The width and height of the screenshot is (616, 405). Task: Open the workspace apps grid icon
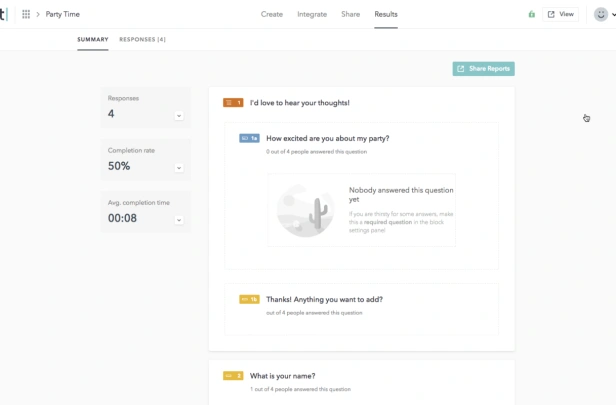[26, 14]
